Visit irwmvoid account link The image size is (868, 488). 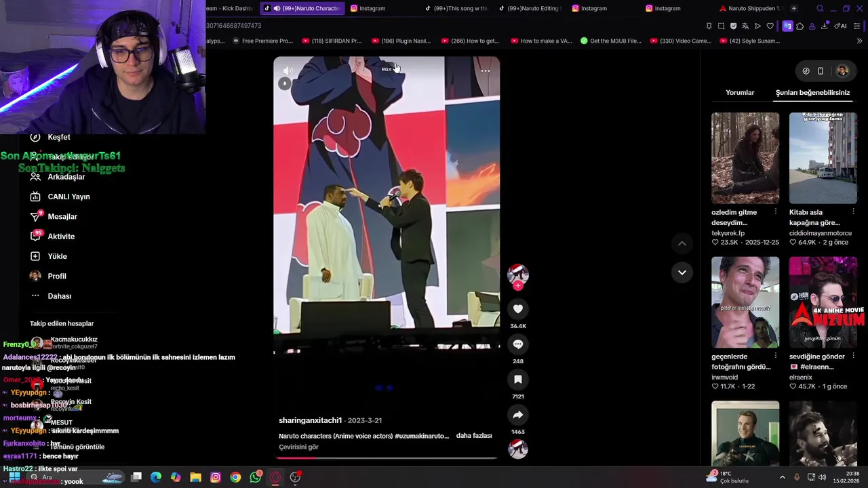point(724,377)
